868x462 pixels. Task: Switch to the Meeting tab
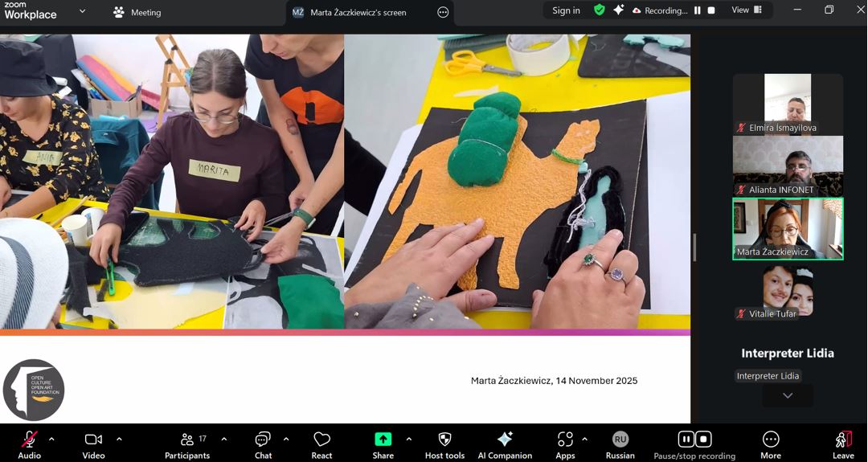pos(137,12)
